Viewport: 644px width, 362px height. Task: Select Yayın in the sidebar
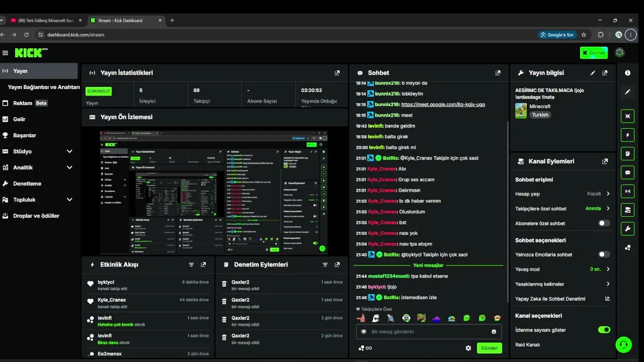39,71
